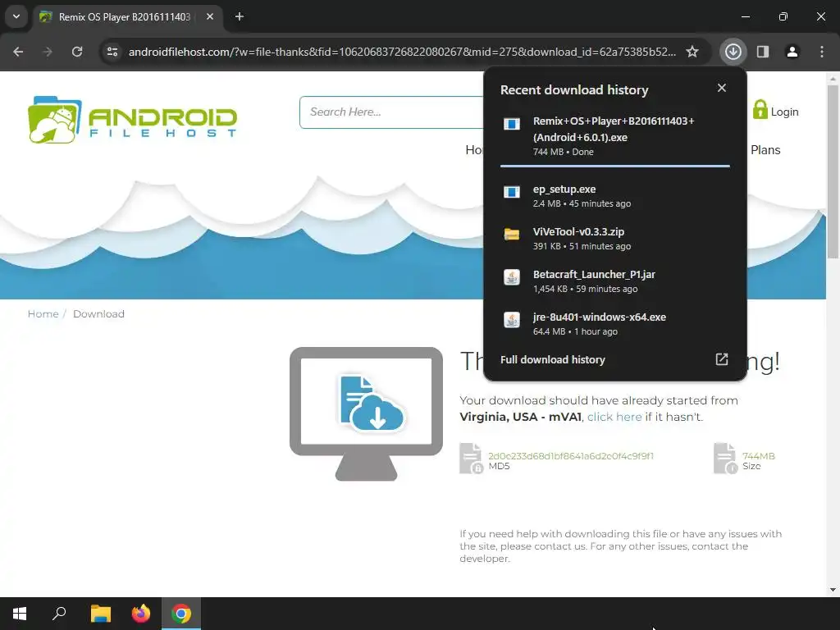
Task: Click the Remix OS Player exe file icon
Action: click(512, 125)
